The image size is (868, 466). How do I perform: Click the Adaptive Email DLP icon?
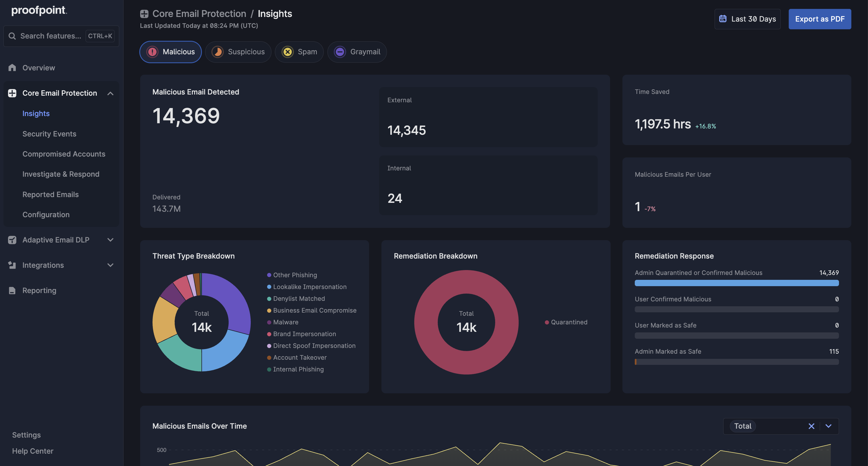pos(12,240)
